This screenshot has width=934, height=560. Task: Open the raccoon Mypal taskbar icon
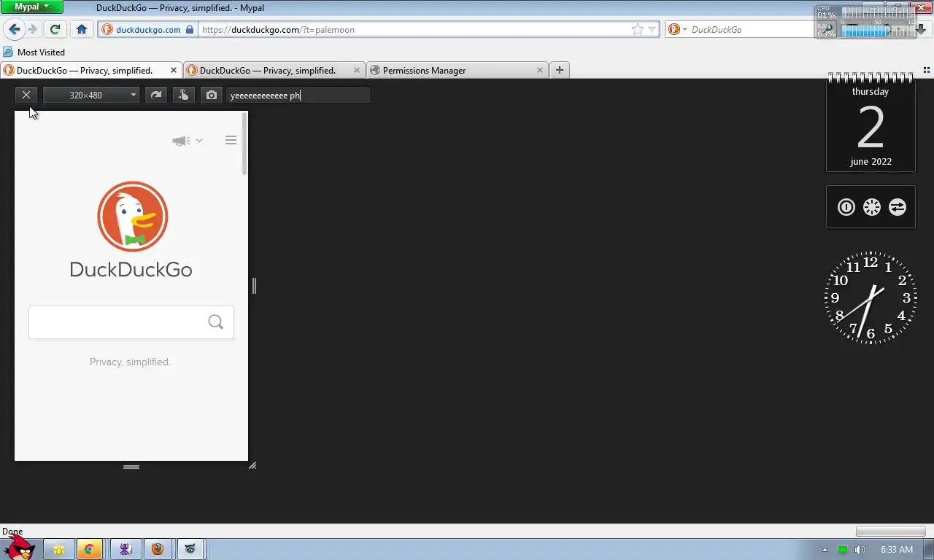pyautogui.click(x=190, y=549)
